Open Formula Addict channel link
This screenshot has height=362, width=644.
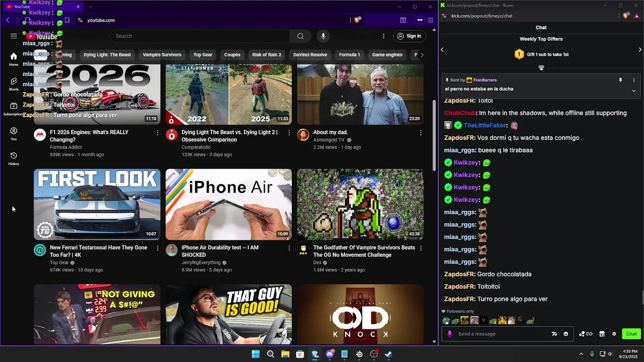click(x=66, y=147)
